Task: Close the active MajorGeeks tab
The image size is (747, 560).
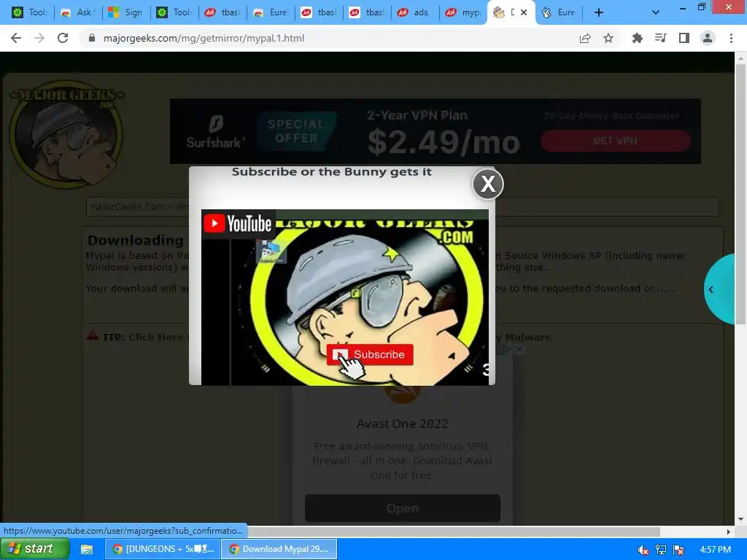Action: coord(524,12)
